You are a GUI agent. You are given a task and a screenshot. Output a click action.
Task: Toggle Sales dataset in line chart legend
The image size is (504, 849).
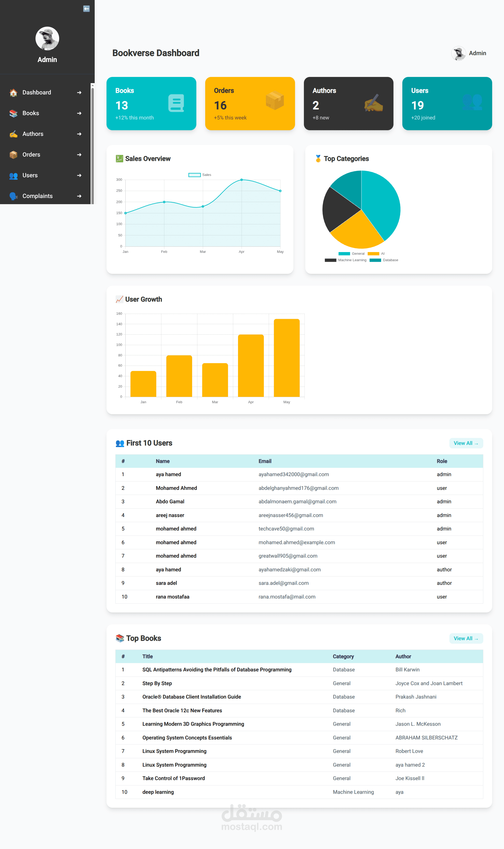tap(200, 175)
